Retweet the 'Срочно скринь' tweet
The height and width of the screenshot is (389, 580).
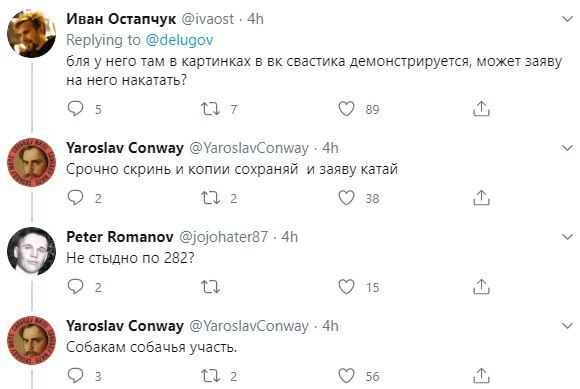(x=210, y=198)
